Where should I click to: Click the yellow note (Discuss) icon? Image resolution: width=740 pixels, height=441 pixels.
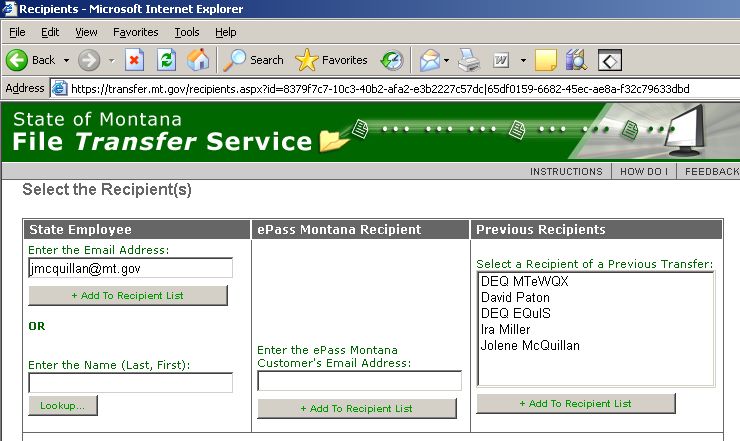pyautogui.click(x=546, y=60)
